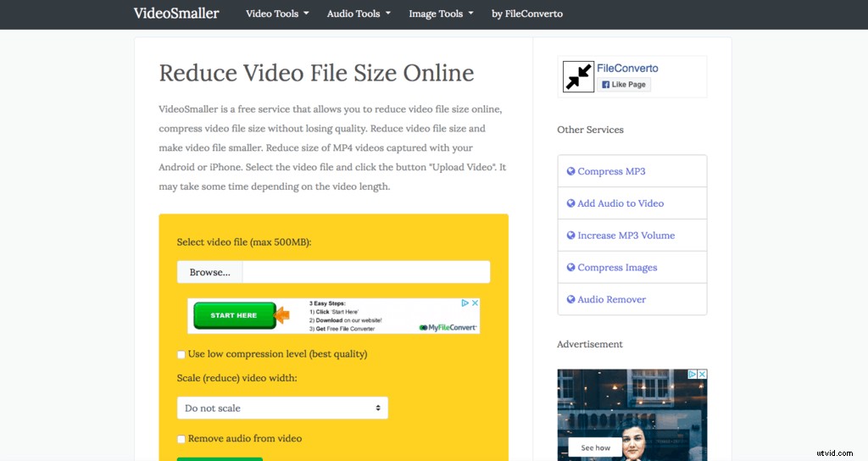Open the FileConverto Facebook page name
Image resolution: width=868 pixels, height=461 pixels.
click(x=627, y=68)
